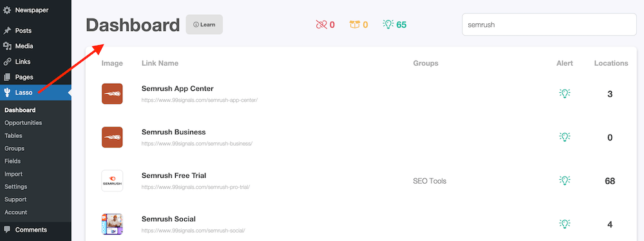Click the Dashboard page heading
The height and width of the screenshot is (241, 644).
click(133, 25)
